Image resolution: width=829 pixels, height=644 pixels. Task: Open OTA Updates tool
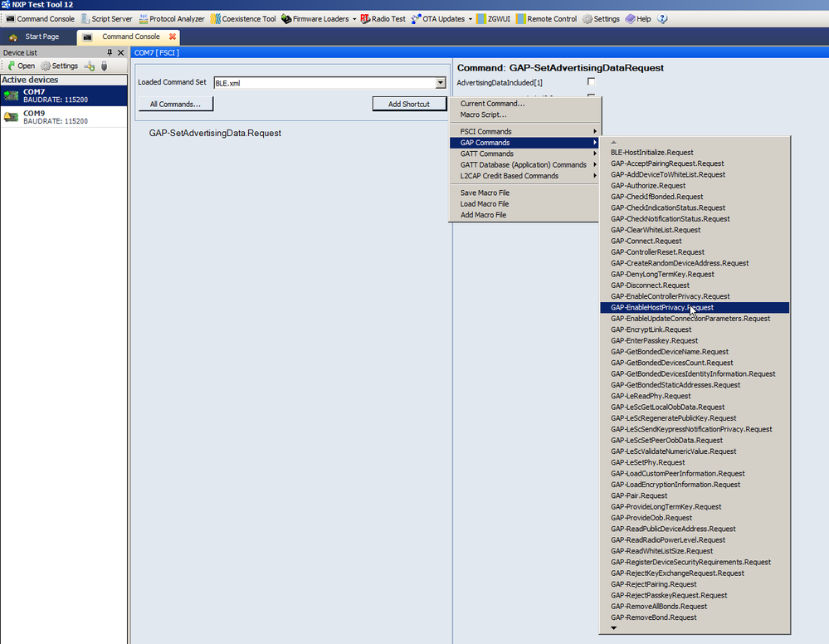point(438,19)
